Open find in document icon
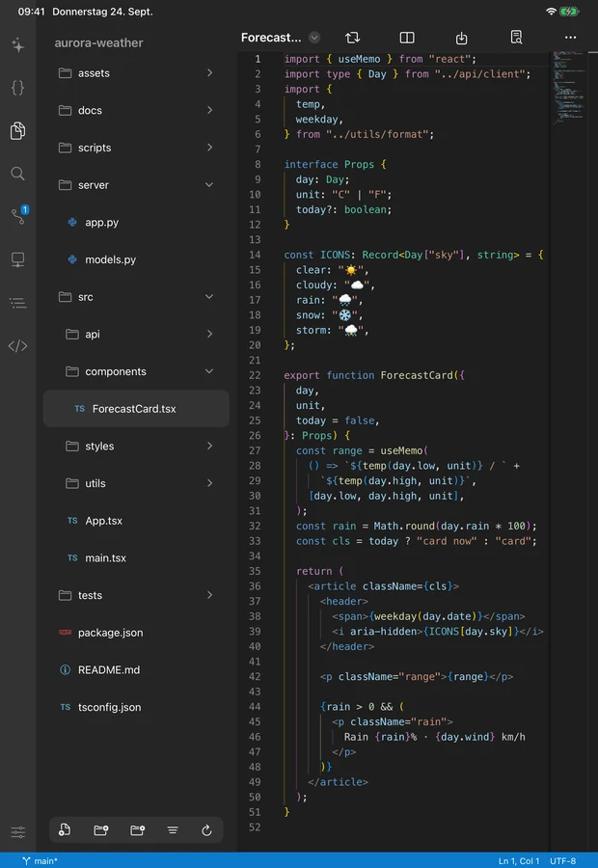The height and width of the screenshot is (868, 598). [516, 37]
